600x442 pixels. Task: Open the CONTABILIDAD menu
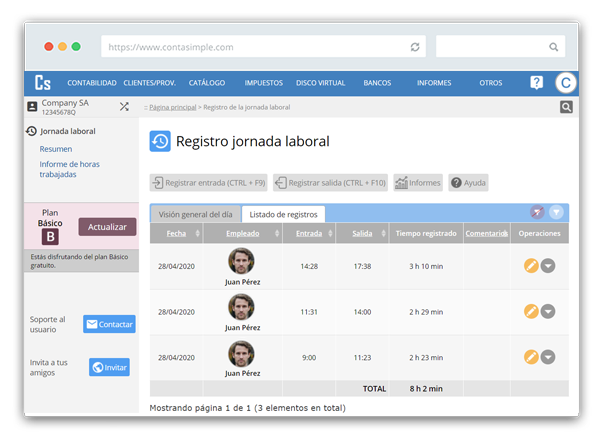(x=92, y=83)
